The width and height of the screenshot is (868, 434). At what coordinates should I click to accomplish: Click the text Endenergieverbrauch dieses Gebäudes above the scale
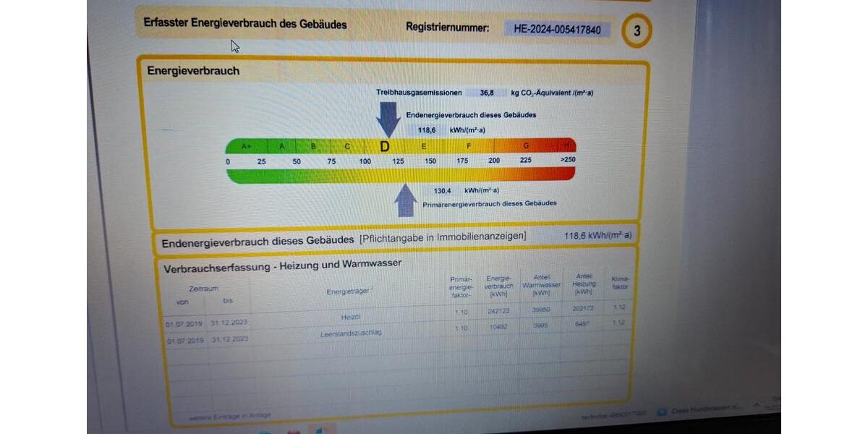(471, 115)
